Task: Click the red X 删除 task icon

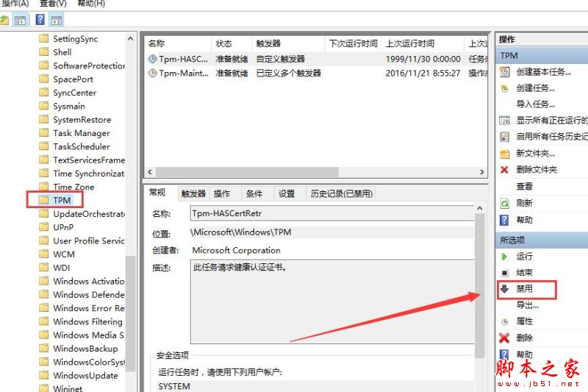Action: pyautogui.click(x=505, y=338)
